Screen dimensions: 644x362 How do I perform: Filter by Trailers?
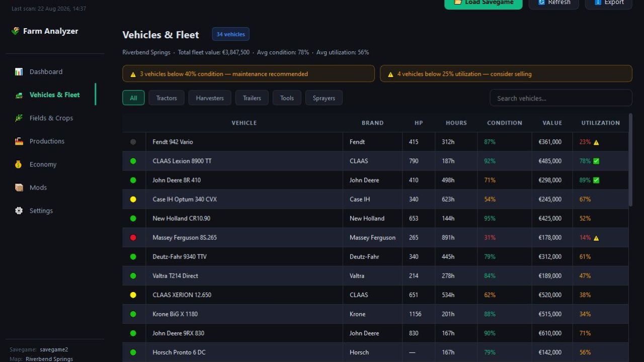pyautogui.click(x=252, y=98)
